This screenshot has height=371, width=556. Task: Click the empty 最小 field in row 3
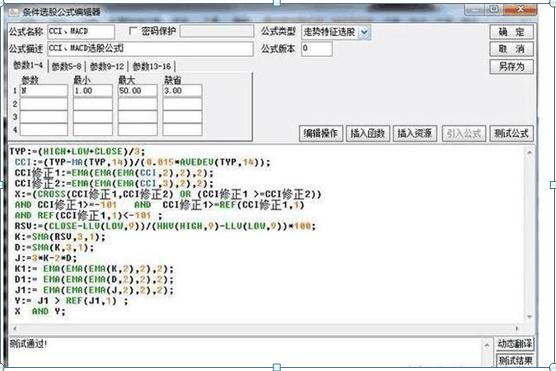[93, 117]
